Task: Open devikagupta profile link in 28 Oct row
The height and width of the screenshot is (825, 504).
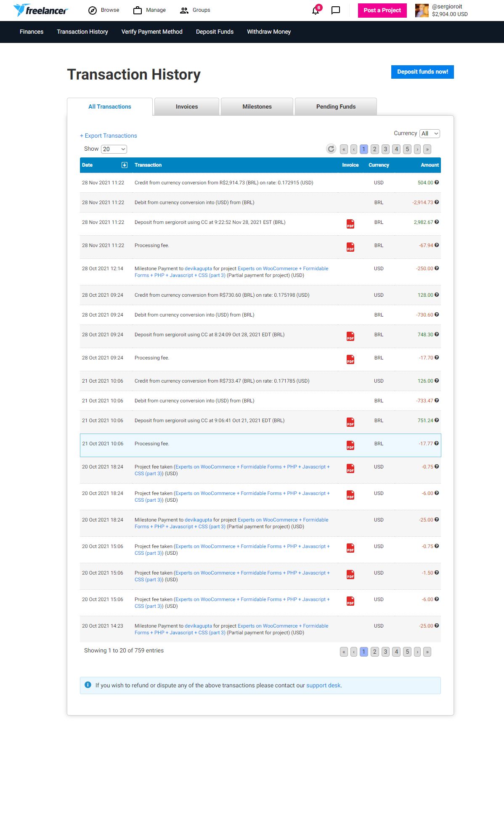Action: pyautogui.click(x=198, y=269)
